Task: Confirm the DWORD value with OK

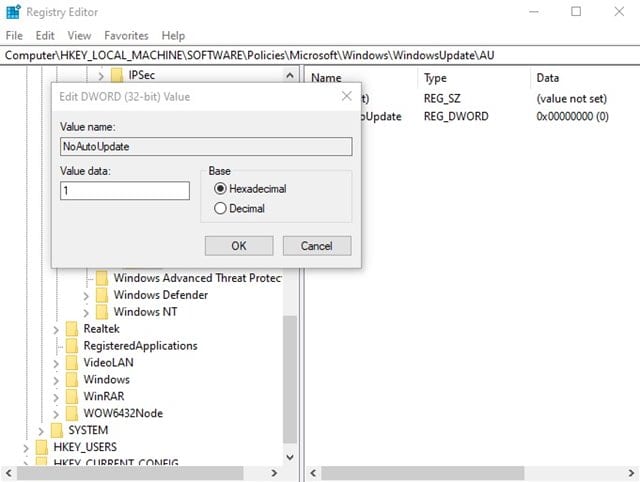Action: [238, 245]
